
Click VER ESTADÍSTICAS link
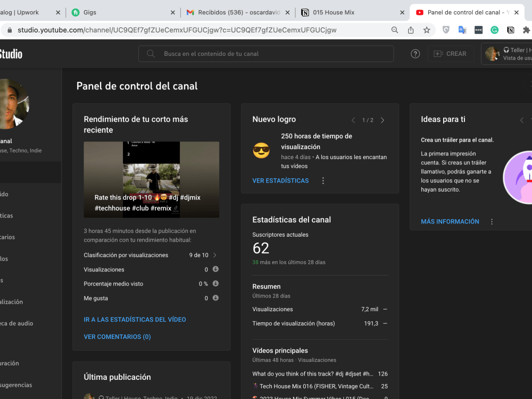click(280, 181)
